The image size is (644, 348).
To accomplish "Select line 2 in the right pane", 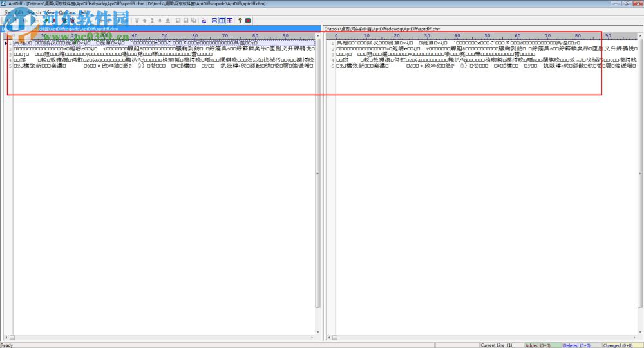I will tap(487, 48).
